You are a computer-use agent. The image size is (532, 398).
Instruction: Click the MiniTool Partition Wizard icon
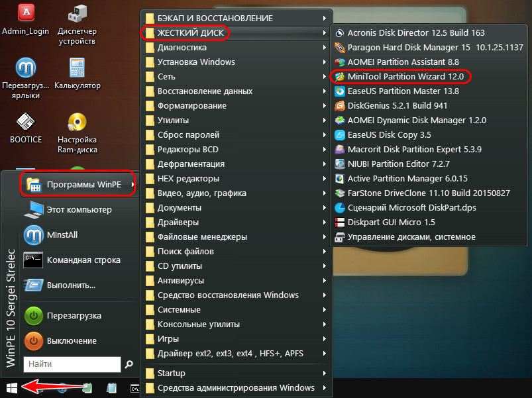point(339,77)
